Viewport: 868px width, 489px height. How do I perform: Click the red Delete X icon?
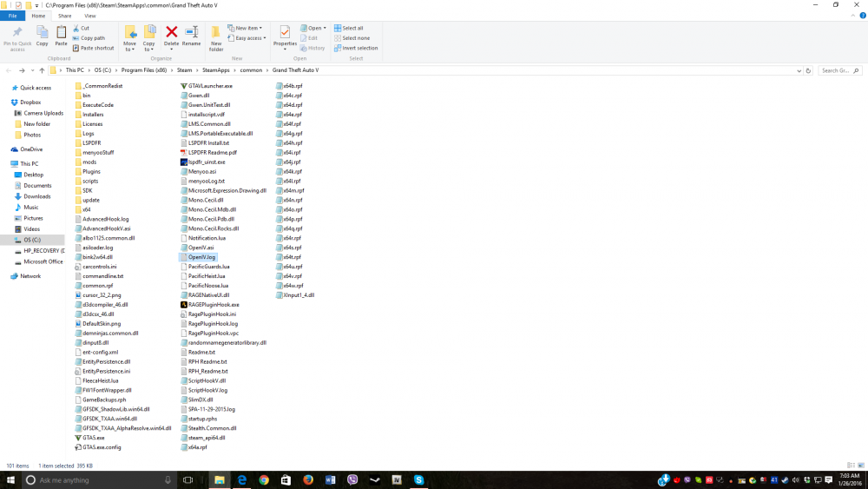pyautogui.click(x=172, y=33)
